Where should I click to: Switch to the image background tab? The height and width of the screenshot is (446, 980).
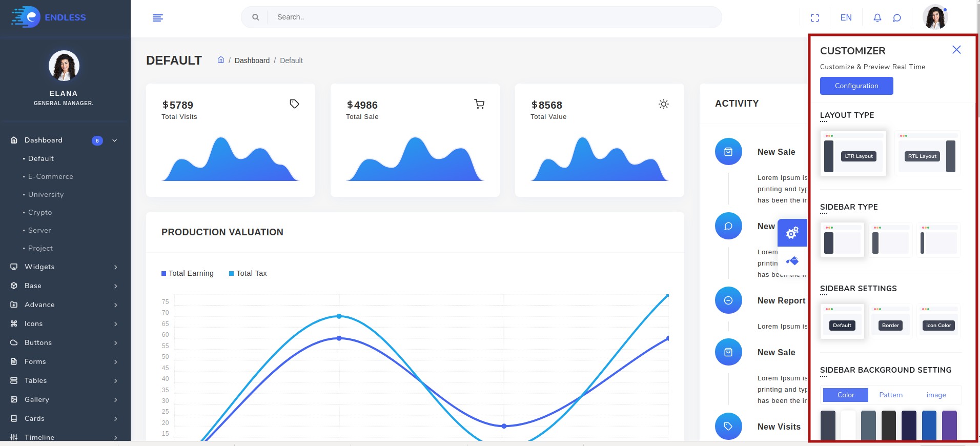[x=936, y=395]
